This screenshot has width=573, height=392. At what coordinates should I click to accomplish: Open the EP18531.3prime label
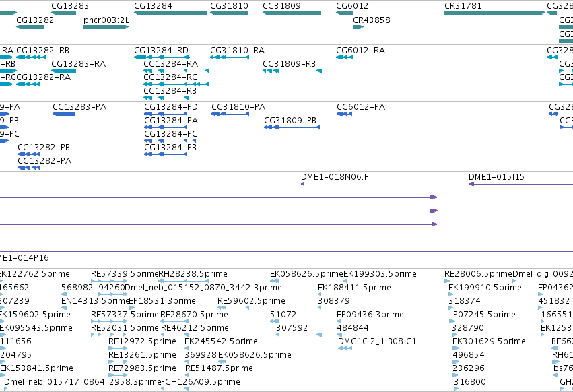pyautogui.click(x=162, y=301)
